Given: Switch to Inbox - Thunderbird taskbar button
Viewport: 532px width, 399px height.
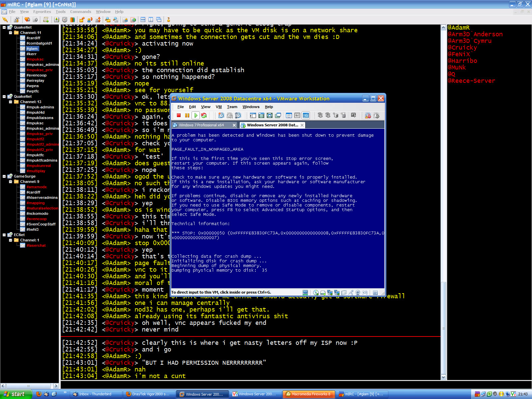Looking at the screenshot, I should (96, 394).
